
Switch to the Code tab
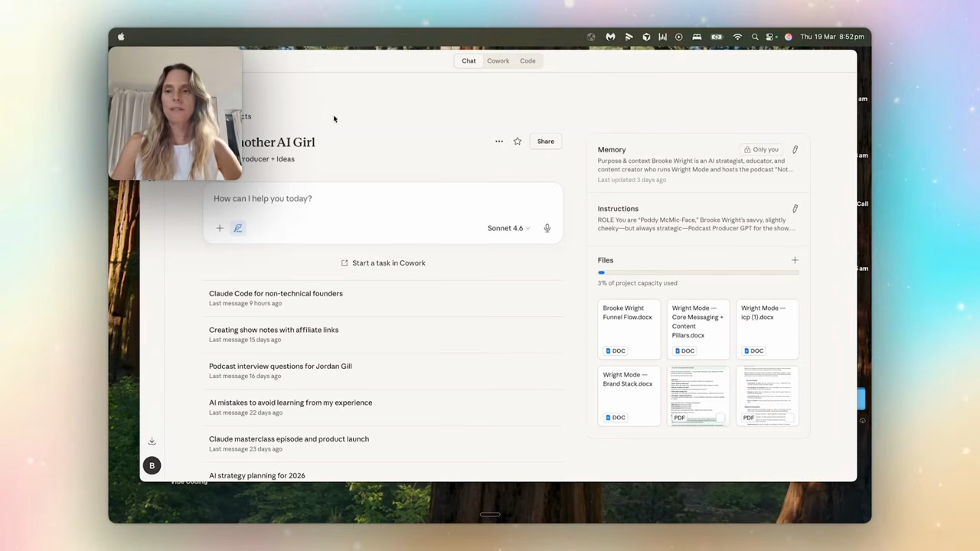point(528,60)
